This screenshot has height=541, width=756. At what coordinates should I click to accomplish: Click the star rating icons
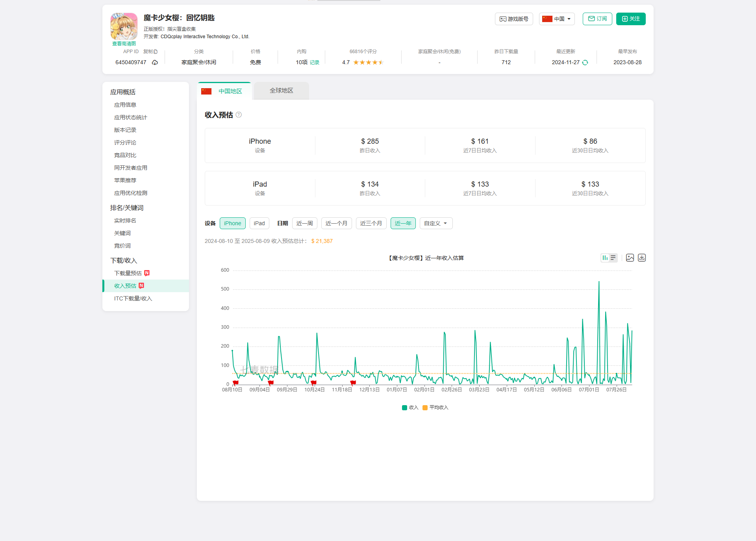[368, 63]
